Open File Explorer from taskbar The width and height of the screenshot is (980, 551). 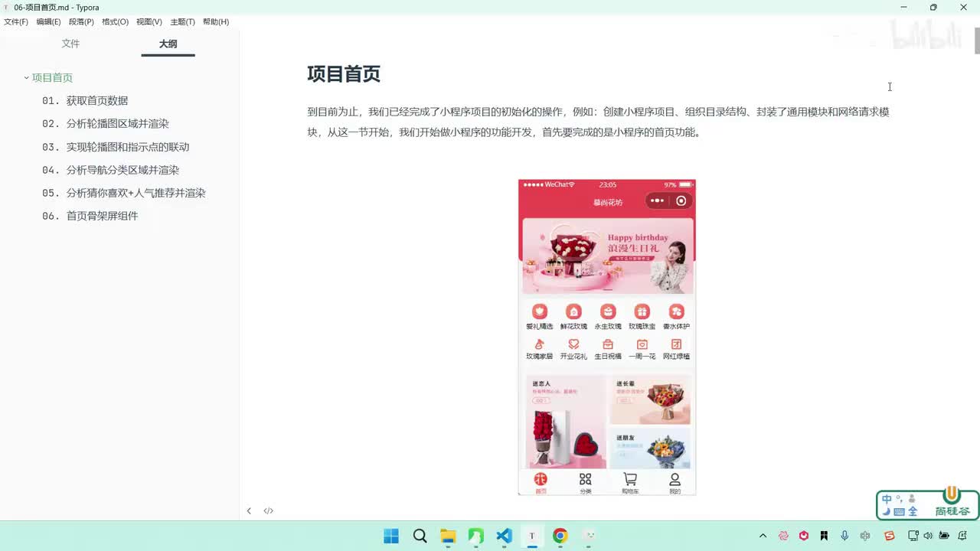pyautogui.click(x=448, y=536)
